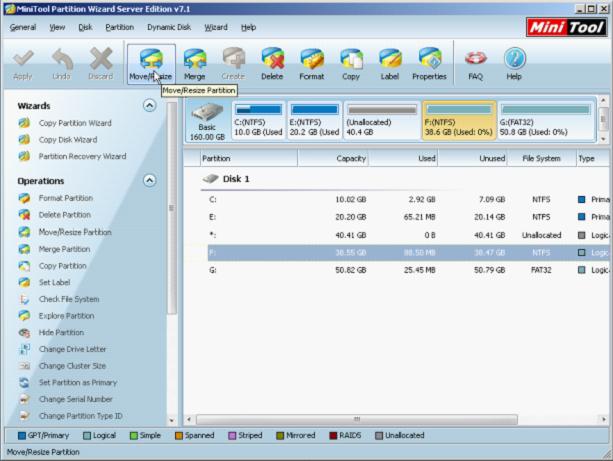Open the General menu
613x461 pixels.
point(23,27)
